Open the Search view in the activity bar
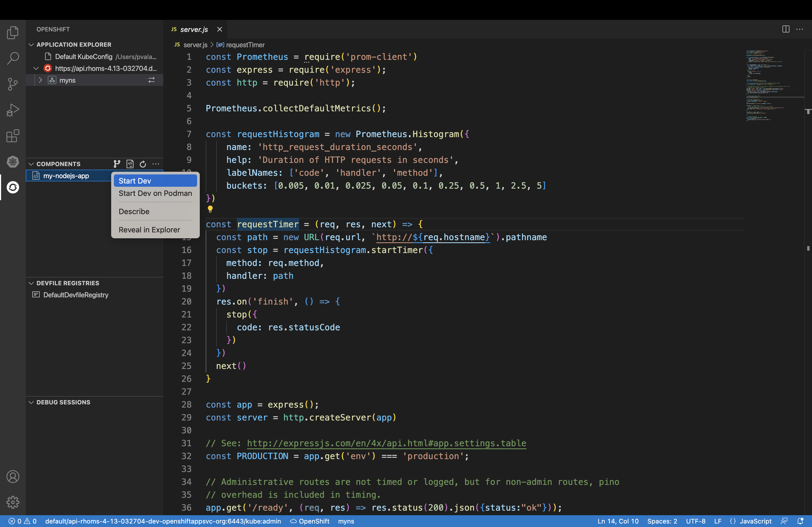812x527 pixels. tap(13, 58)
